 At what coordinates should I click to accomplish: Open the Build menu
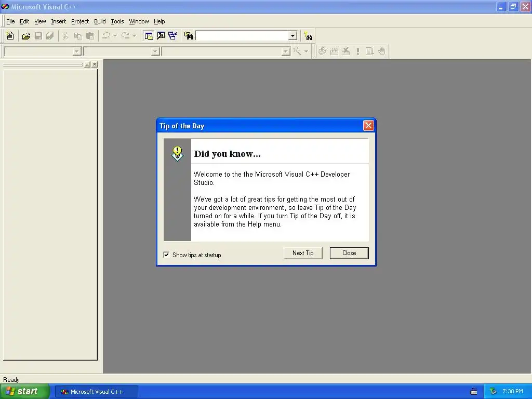pyautogui.click(x=100, y=21)
